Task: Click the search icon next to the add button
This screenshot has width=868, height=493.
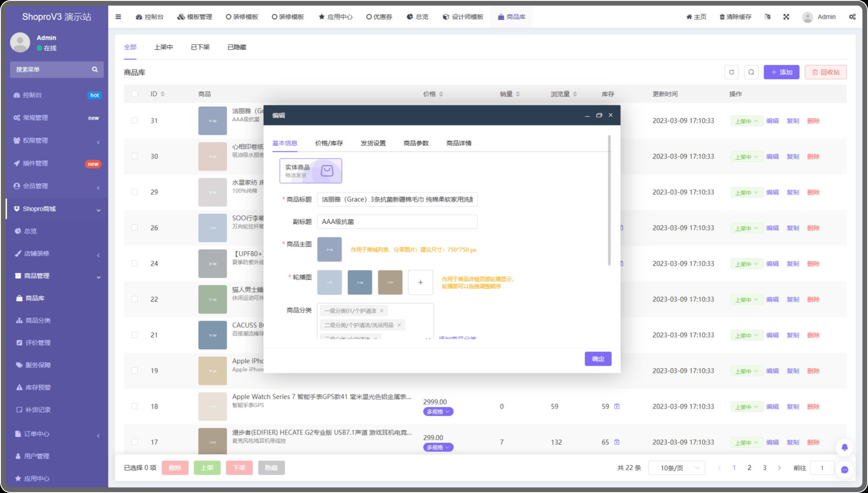Action: point(751,72)
